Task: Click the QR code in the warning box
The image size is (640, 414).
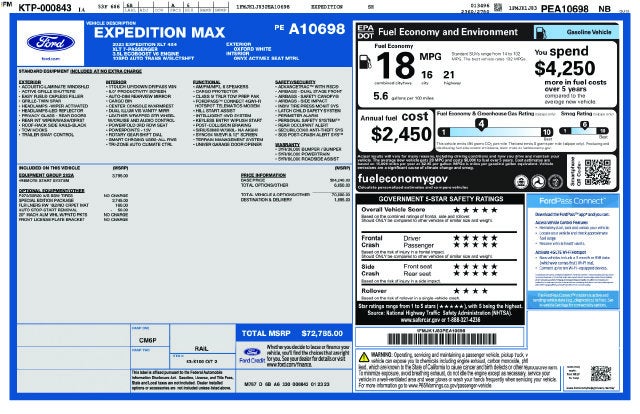Action: tap(601, 373)
